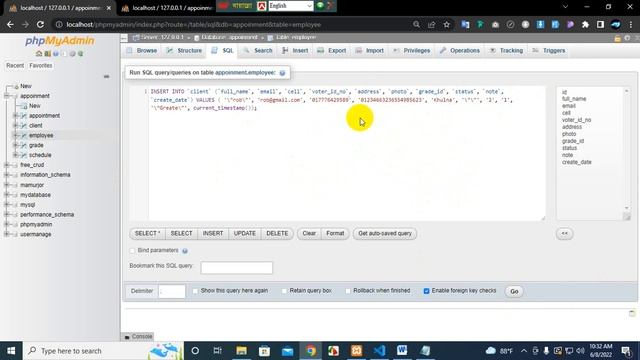Switch to the Structure tab

tap(184, 51)
